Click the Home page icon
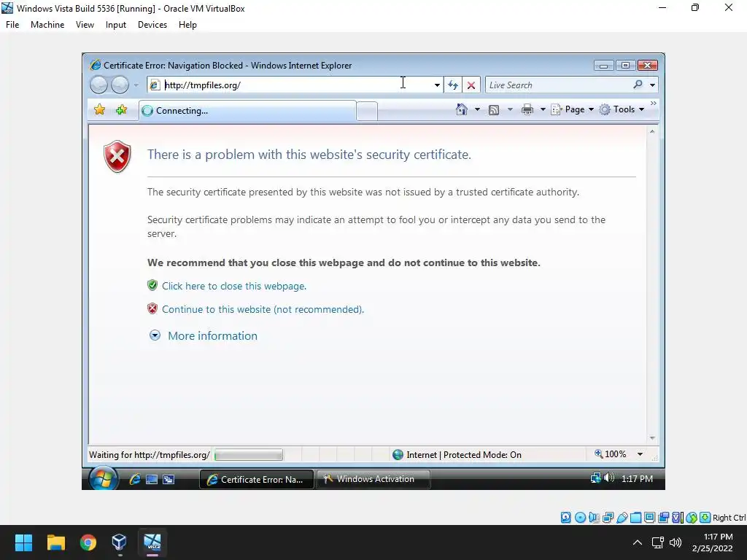The image size is (747, 560). click(x=461, y=109)
